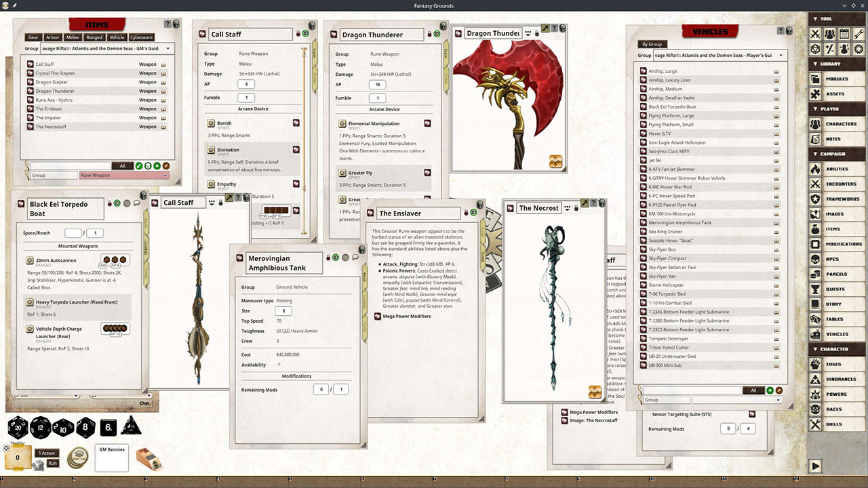
Task: Click the card deck shoe icon
Action: click(149, 459)
